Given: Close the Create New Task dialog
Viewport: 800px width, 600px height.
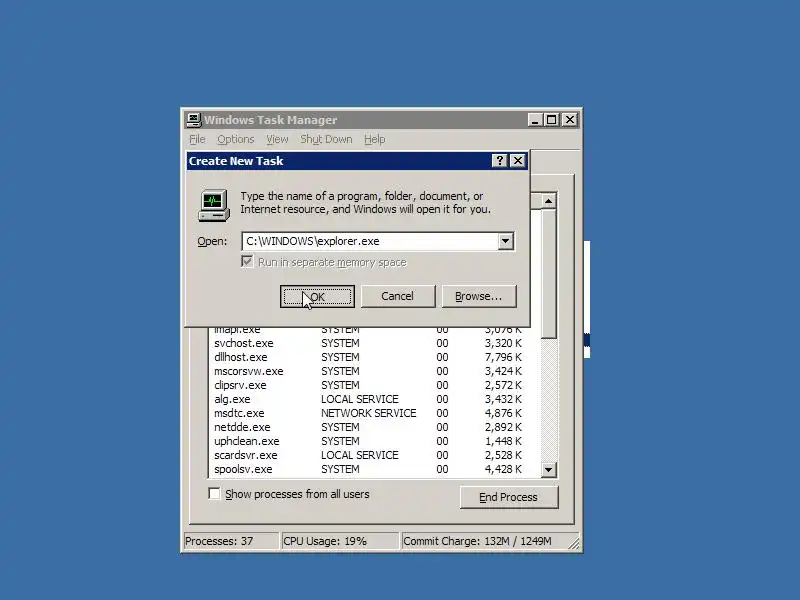Looking at the screenshot, I should (x=518, y=161).
